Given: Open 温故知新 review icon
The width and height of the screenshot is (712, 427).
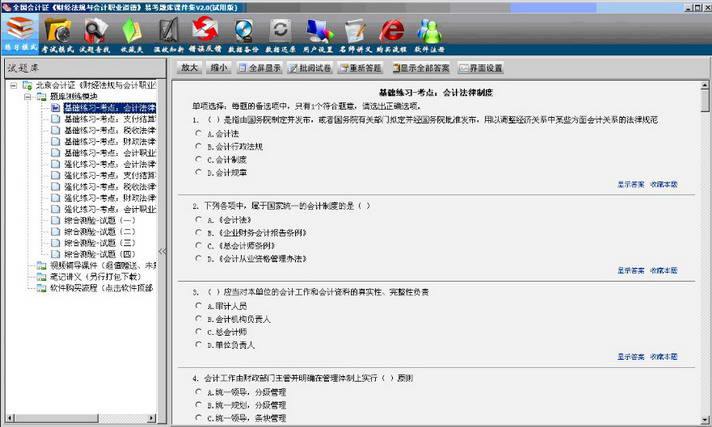Looking at the screenshot, I should click(x=168, y=35).
